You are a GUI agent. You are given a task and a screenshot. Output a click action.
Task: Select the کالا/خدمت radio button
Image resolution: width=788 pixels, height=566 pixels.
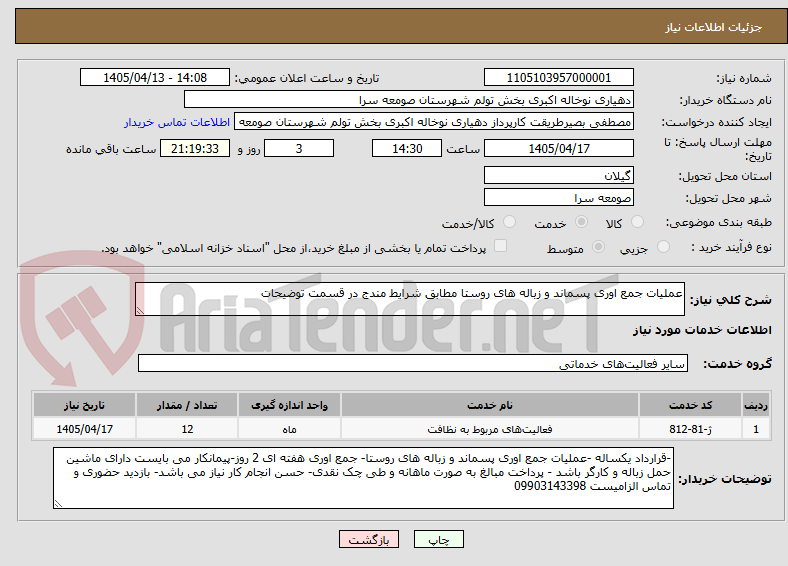click(509, 222)
